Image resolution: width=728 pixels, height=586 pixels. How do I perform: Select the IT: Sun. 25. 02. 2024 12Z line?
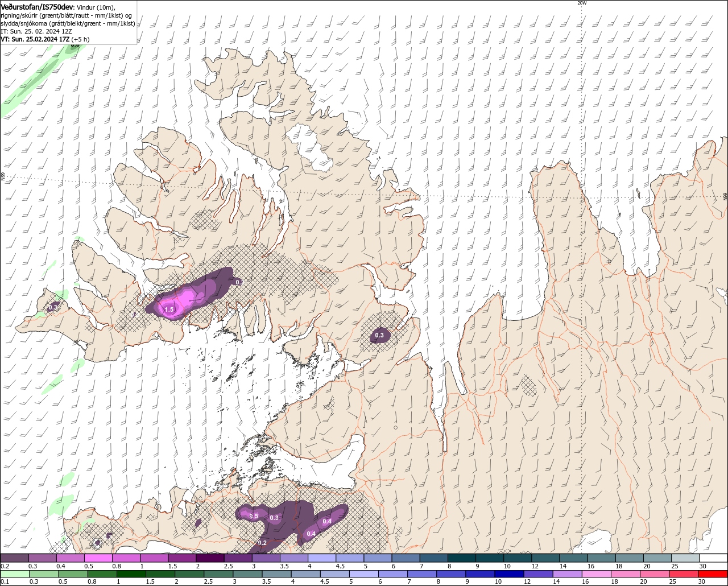point(36,31)
